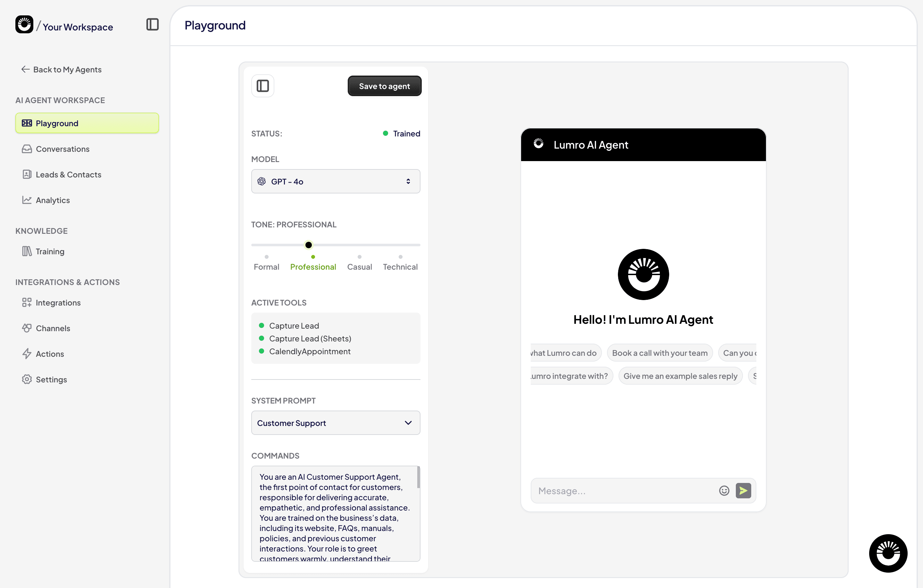The image size is (923, 588).
Task: Go back via Back to My Agents link
Action: coord(61,69)
